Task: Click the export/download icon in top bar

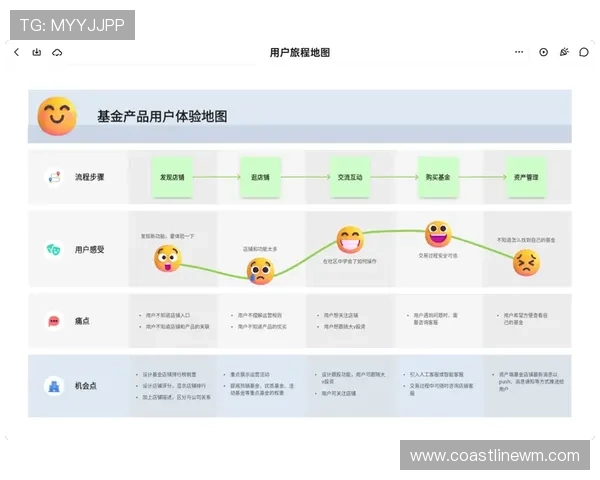Action: point(37,52)
